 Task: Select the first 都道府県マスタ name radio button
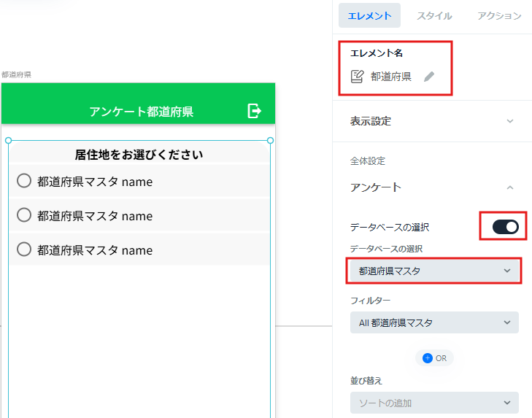point(24,181)
